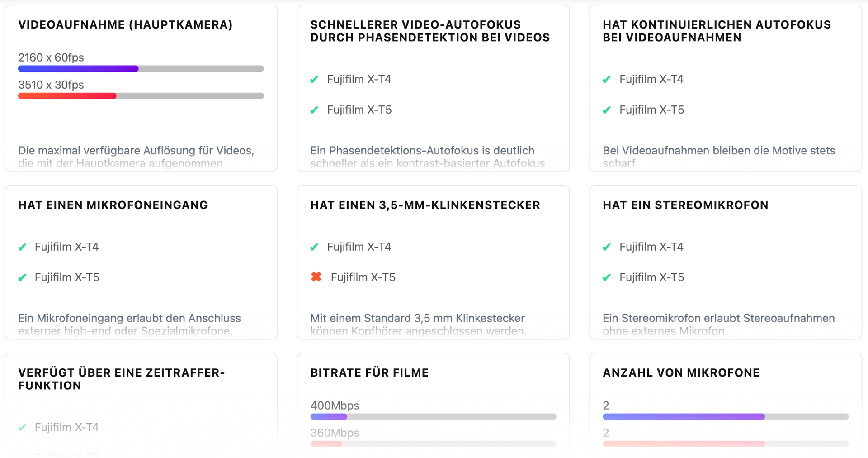Image resolution: width=868 pixels, height=458 pixels.
Task: Click X-T4 checkmark under Zeitraffer-Funktion card
Action: (22, 428)
